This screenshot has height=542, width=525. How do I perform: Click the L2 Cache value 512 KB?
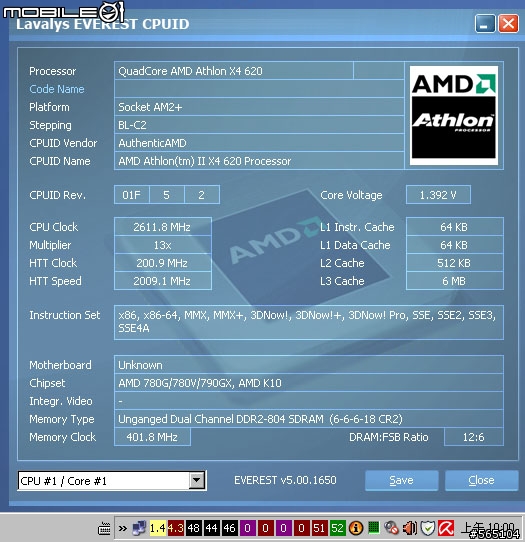pos(455,263)
